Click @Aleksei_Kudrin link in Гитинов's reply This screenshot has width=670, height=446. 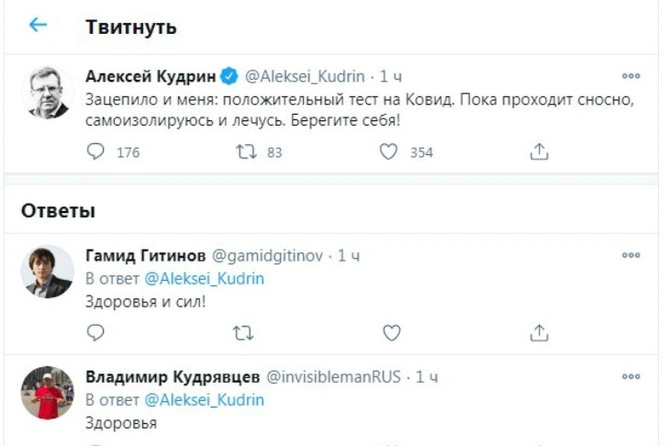click(204, 279)
